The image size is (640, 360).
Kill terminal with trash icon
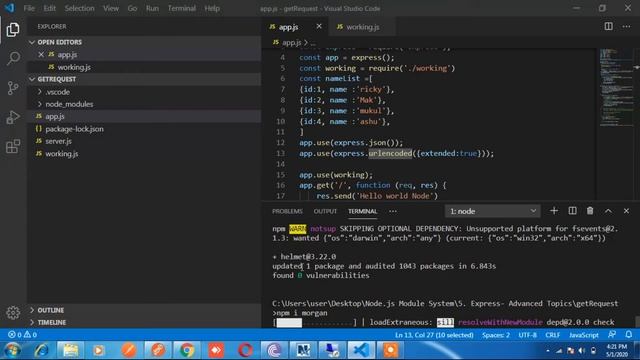590,211
